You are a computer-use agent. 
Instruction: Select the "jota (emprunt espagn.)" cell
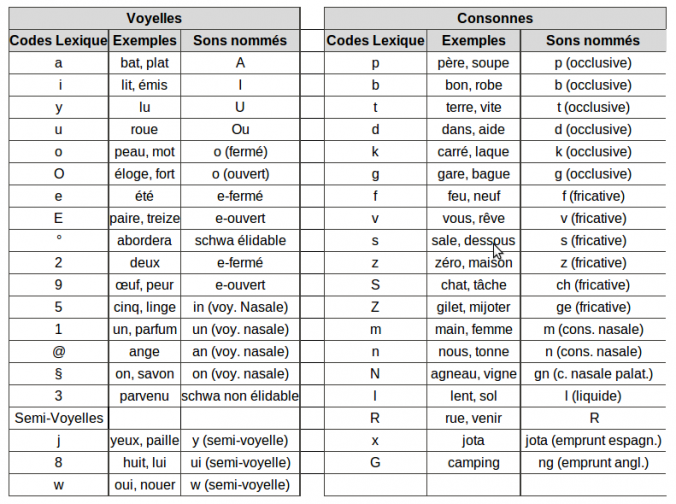(593, 440)
